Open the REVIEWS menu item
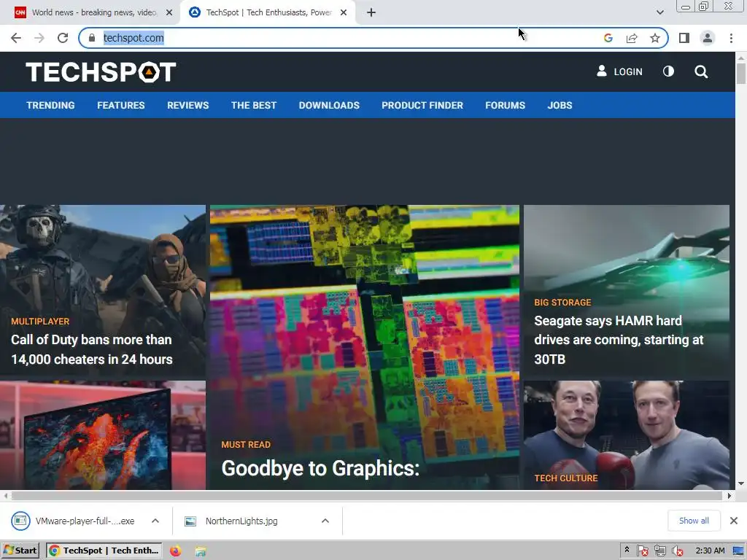Viewport: 747px width, 560px height. coord(187,105)
